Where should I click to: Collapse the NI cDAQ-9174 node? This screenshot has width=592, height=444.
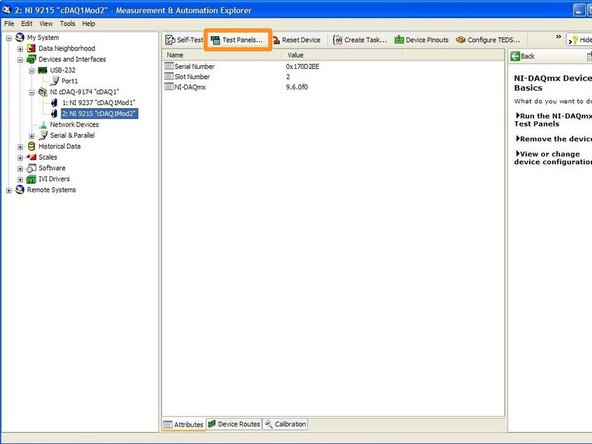click(x=32, y=92)
